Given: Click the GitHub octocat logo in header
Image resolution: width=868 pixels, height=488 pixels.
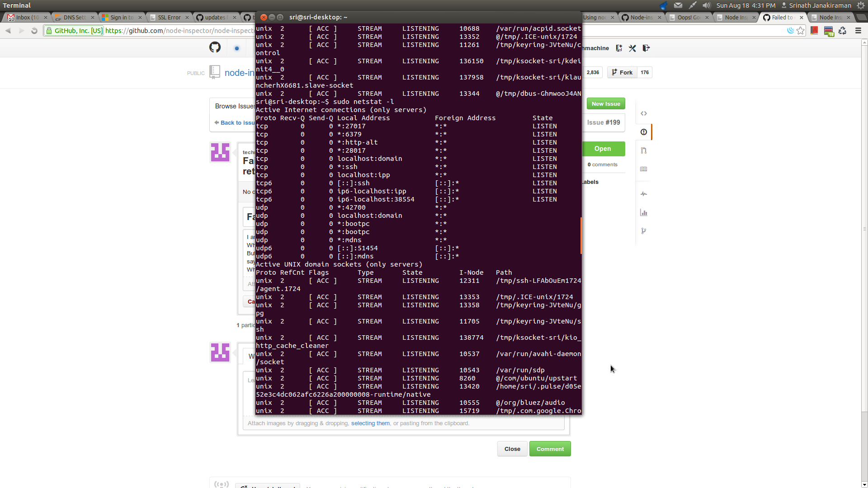Looking at the screenshot, I should [x=215, y=47].
